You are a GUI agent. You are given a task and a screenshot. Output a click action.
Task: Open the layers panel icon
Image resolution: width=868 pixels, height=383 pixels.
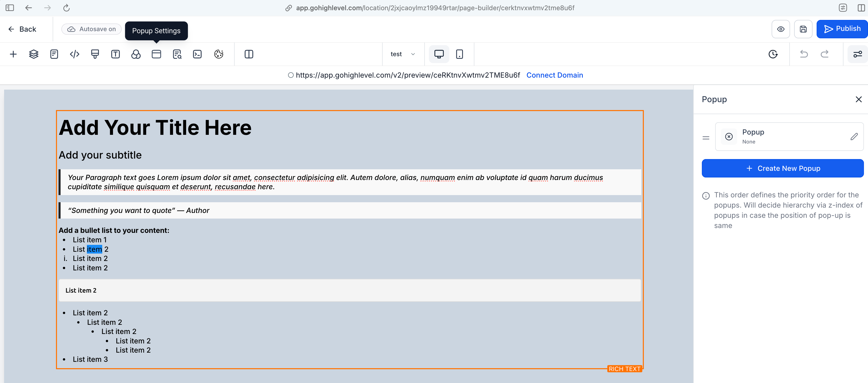(x=34, y=54)
